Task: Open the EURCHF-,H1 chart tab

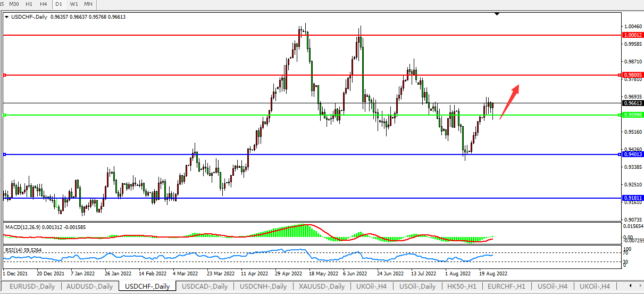Action: 507,287
